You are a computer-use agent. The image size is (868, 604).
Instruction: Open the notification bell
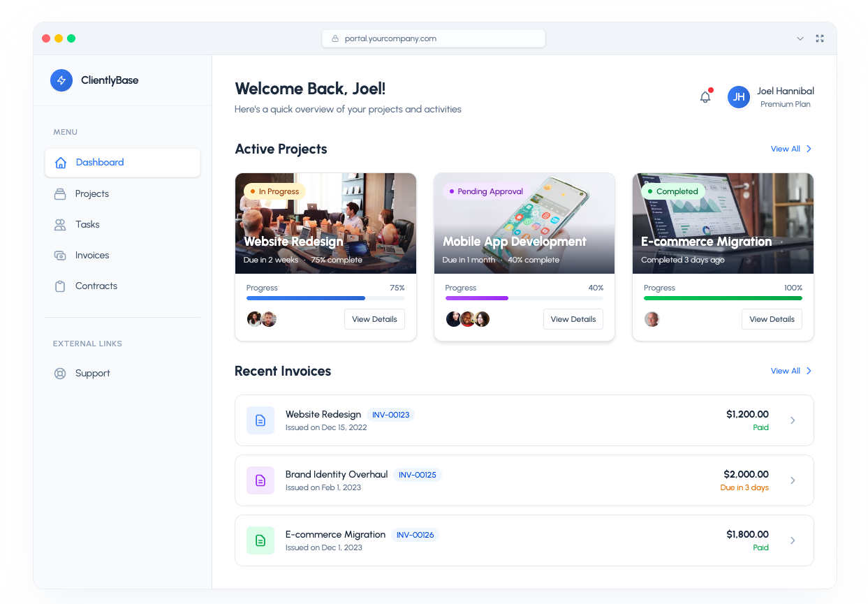705,97
